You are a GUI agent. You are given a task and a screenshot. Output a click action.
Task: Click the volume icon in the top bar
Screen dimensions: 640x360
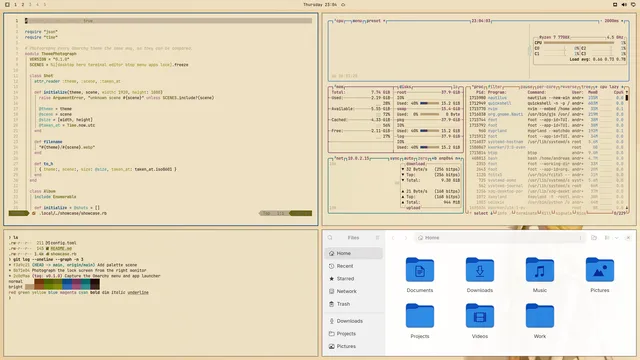(x=624, y=4)
